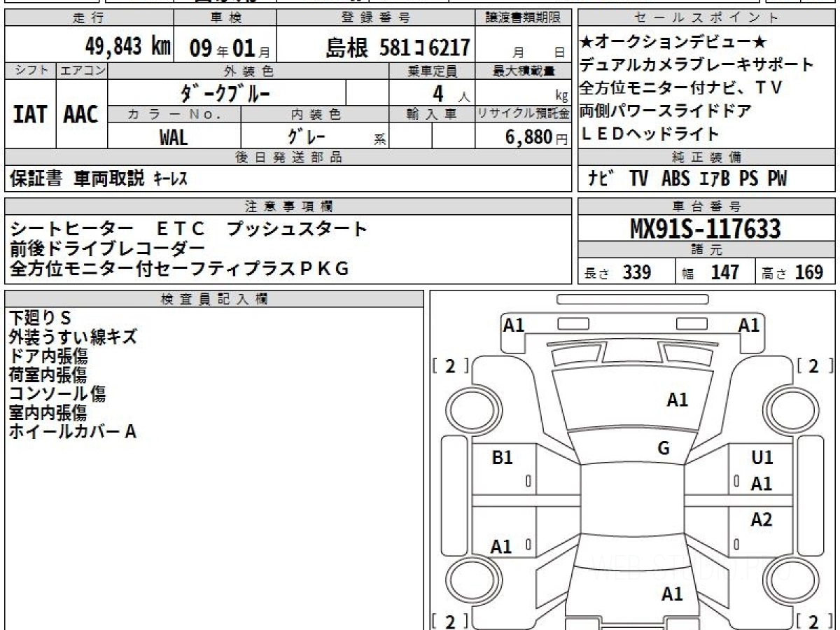Select the inspector note 外装うすい線キズ
This screenshot has height=630, width=840.
(x=73, y=337)
